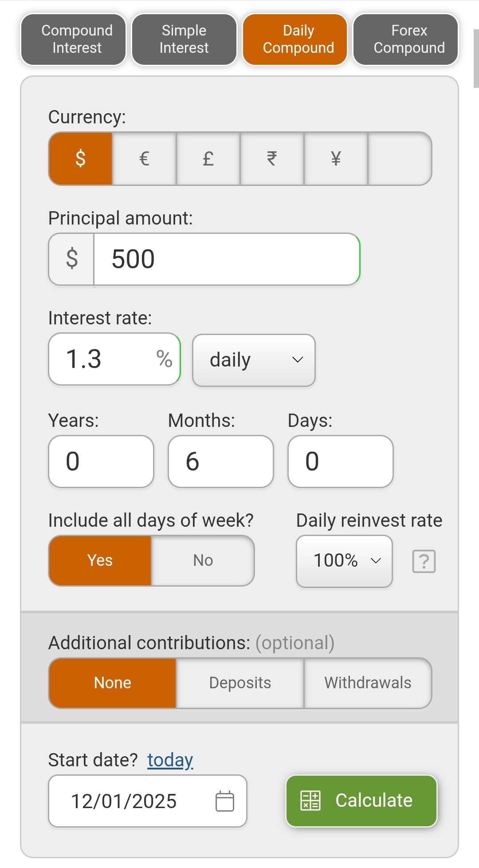Select None for additional contributions
479x868 pixels.
pyautogui.click(x=113, y=683)
